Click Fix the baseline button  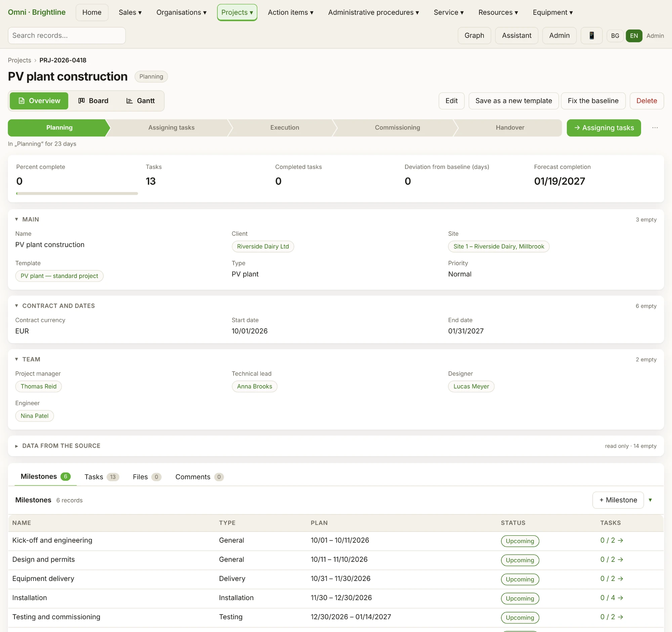click(593, 101)
